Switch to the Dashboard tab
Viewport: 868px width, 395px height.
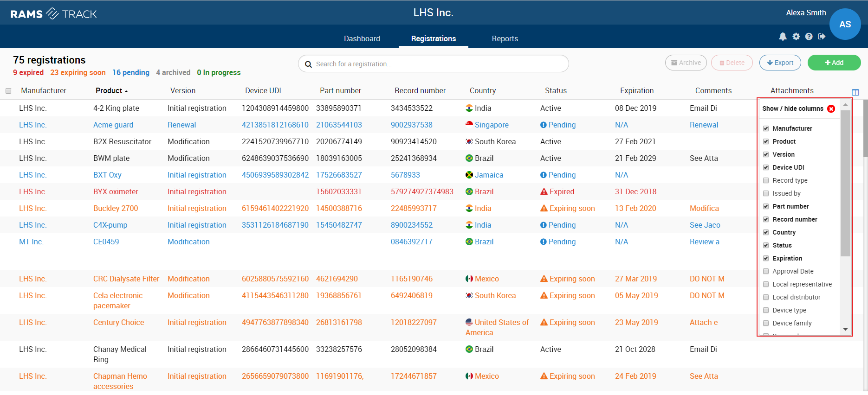point(362,38)
